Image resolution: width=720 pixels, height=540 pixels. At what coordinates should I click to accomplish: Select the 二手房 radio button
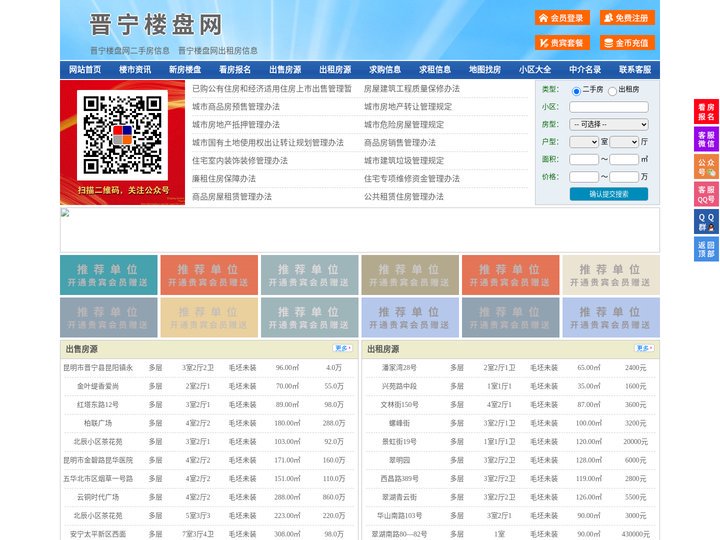pos(576,91)
